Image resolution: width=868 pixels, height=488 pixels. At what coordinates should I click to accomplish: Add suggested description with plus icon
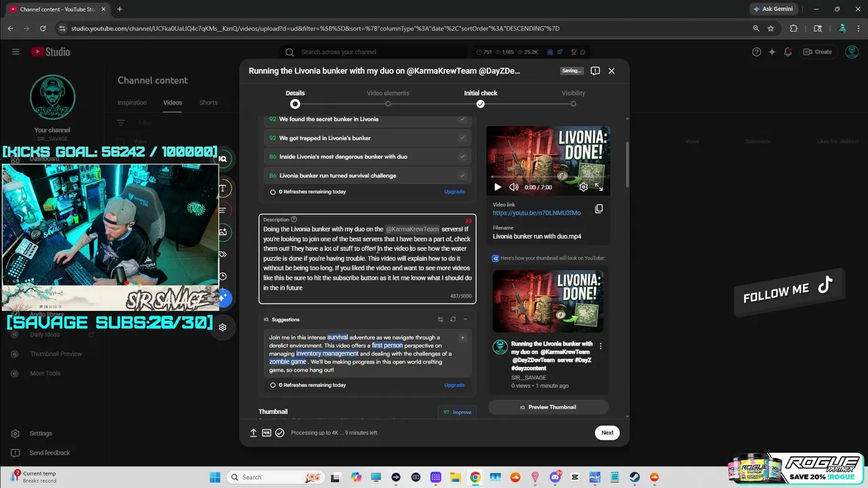pyautogui.click(x=462, y=338)
